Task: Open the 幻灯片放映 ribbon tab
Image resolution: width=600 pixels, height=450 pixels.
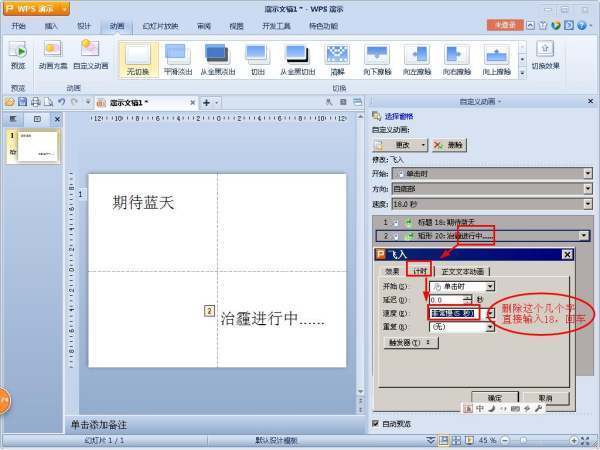Action: pyautogui.click(x=161, y=26)
